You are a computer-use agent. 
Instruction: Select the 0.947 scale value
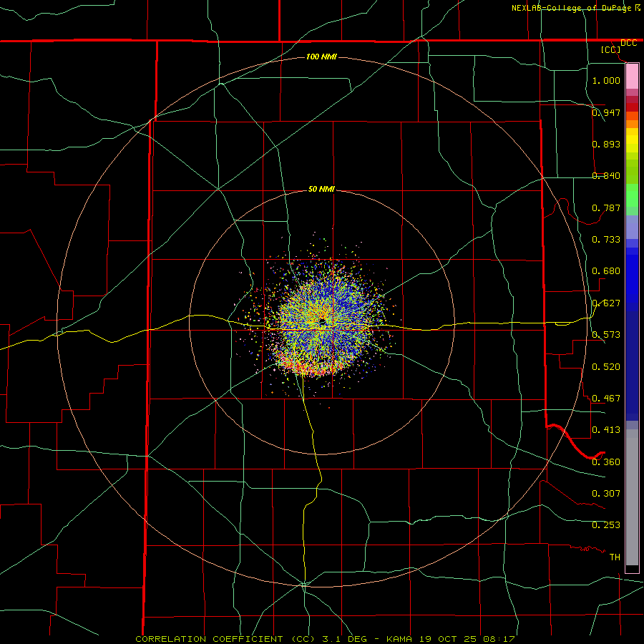coord(606,112)
